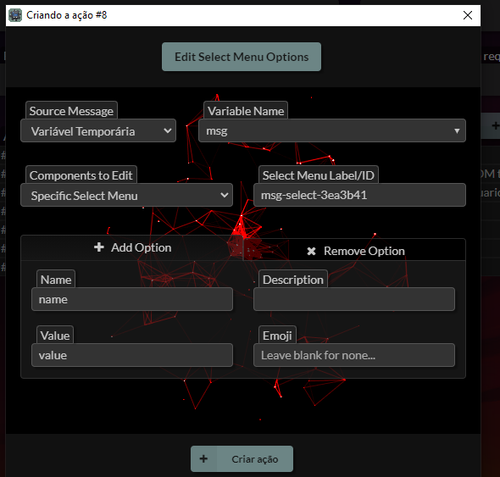Click the Description label
The image size is (500, 477).
[293, 280]
